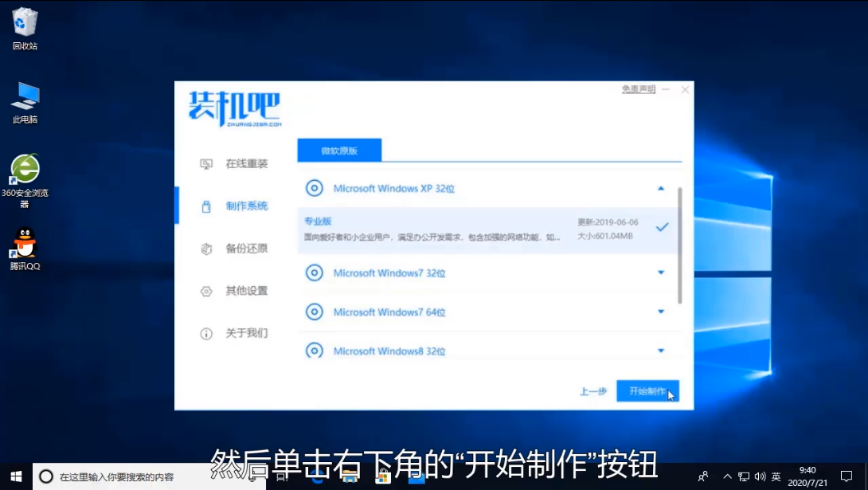Click the system list vertical scrollbar
868x490 pixels.
tap(680, 245)
